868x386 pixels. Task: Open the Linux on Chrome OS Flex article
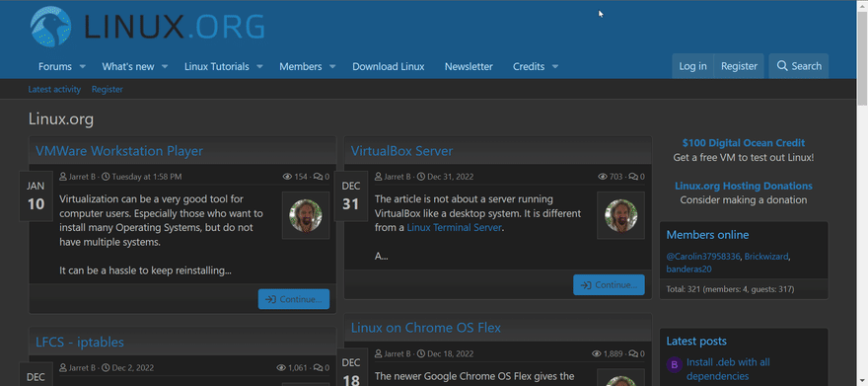click(x=426, y=328)
